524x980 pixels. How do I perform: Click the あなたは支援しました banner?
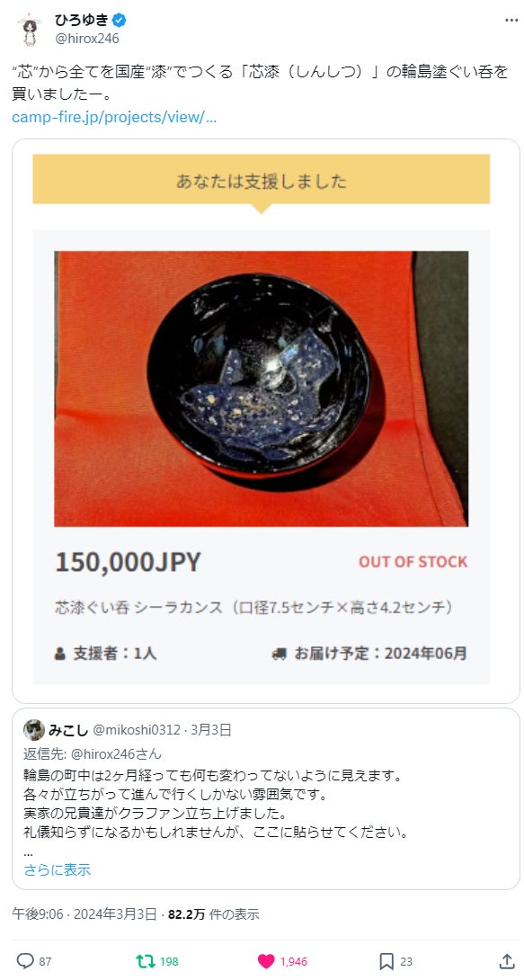pos(261,182)
